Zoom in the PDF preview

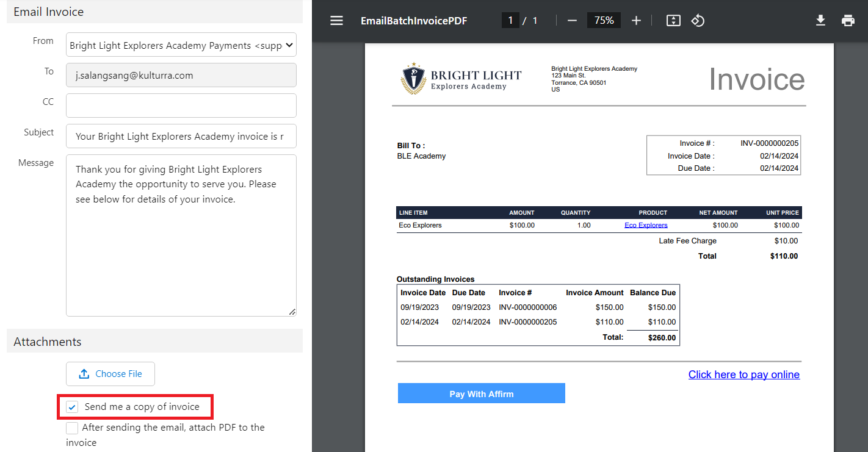pos(636,21)
